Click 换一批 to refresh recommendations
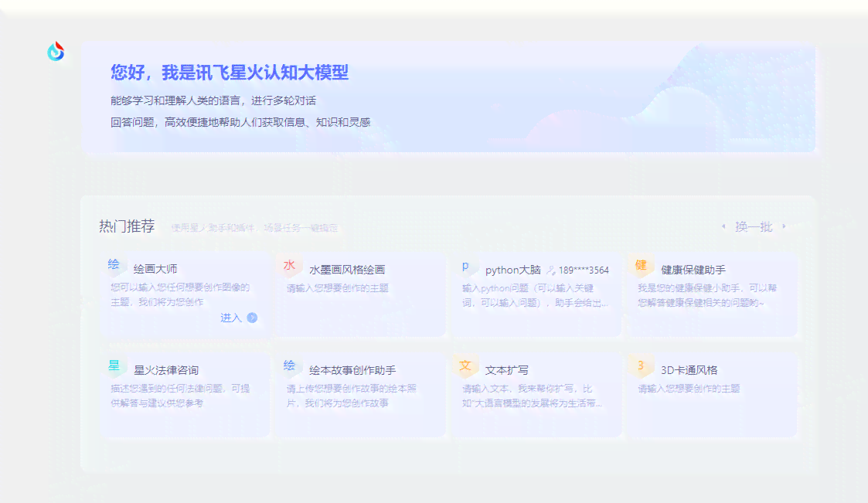Viewport: 868px width, 503px height. (x=754, y=227)
